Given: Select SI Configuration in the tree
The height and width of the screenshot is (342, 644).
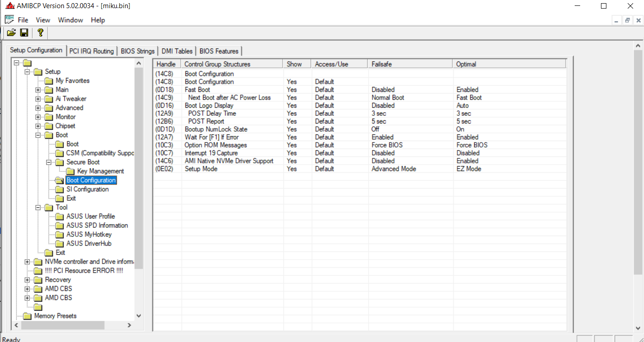Looking at the screenshot, I should [x=87, y=189].
